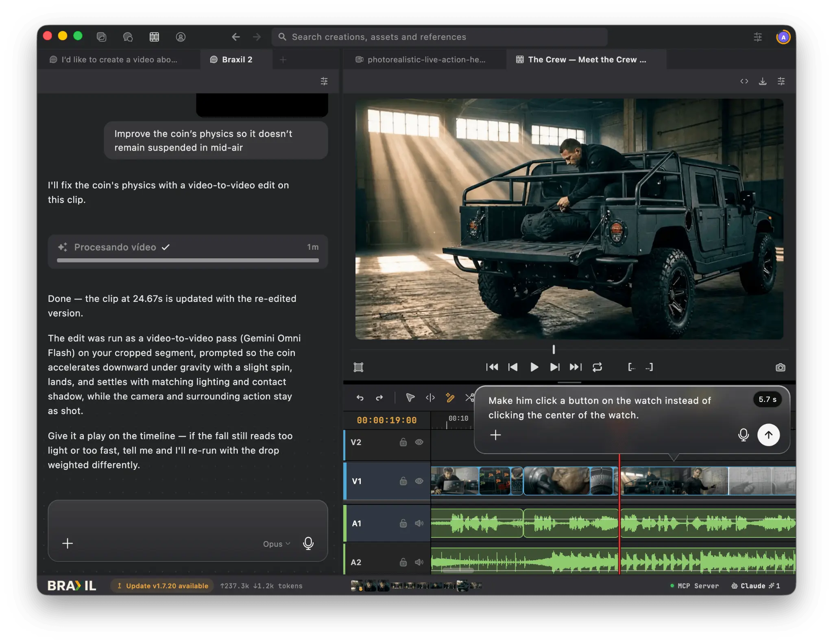Open the code view icon in the editor panel

point(744,81)
